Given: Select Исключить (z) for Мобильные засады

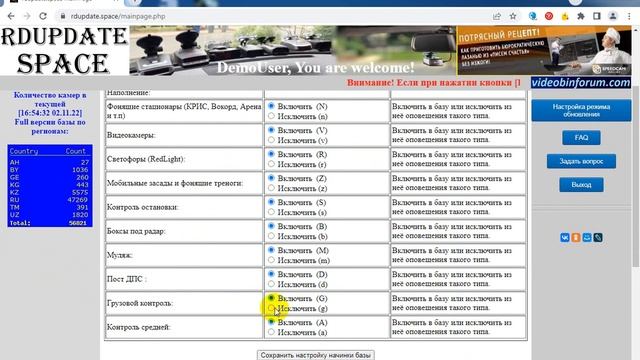Looking at the screenshot, I should [x=271, y=188].
